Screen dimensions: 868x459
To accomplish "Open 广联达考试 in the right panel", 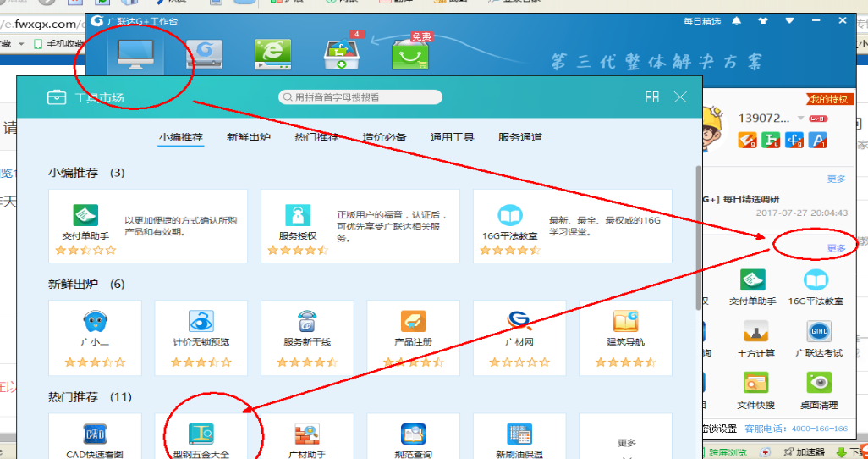I will [x=819, y=340].
